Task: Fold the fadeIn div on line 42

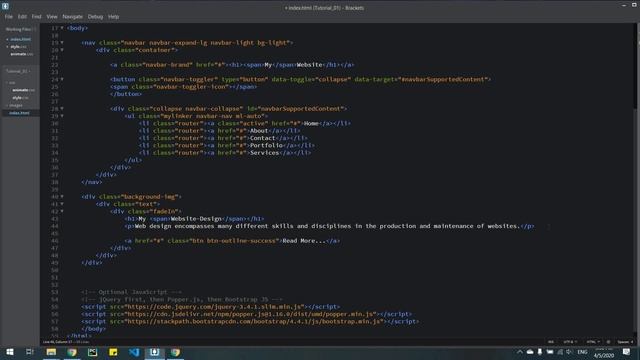Action: click(x=62, y=211)
